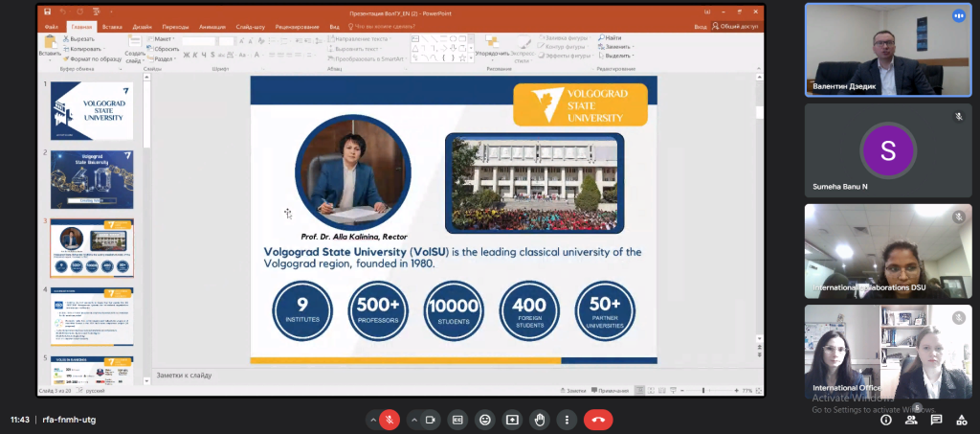Click the present screen button in Meet
980x434 pixels.
[x=513, y=420]
